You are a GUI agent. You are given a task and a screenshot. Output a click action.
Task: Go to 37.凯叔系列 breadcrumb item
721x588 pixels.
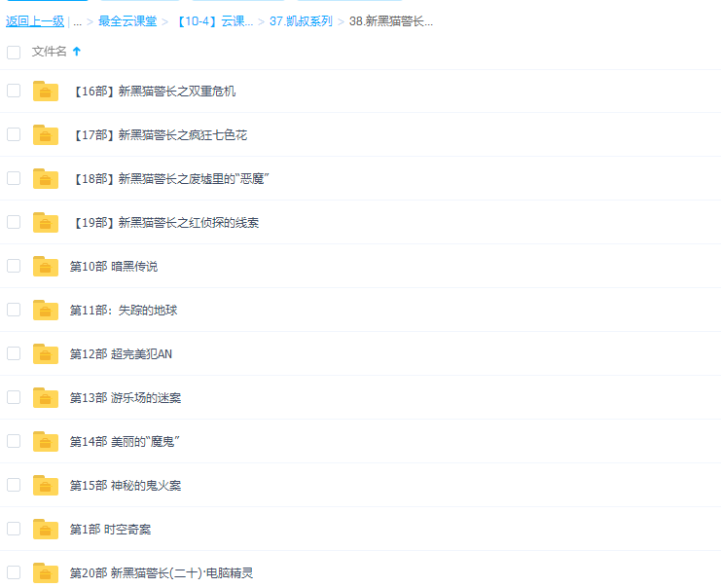pyautogui.click(x=301, y=21)
